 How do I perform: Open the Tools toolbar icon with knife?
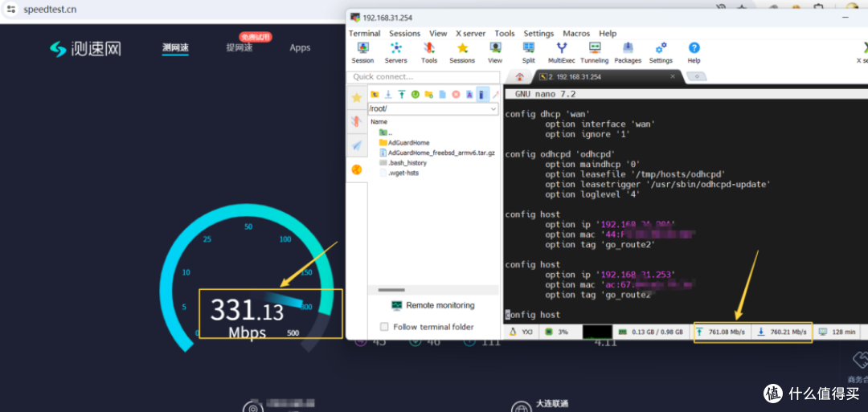pyautogui.click(x=429, y=53)
